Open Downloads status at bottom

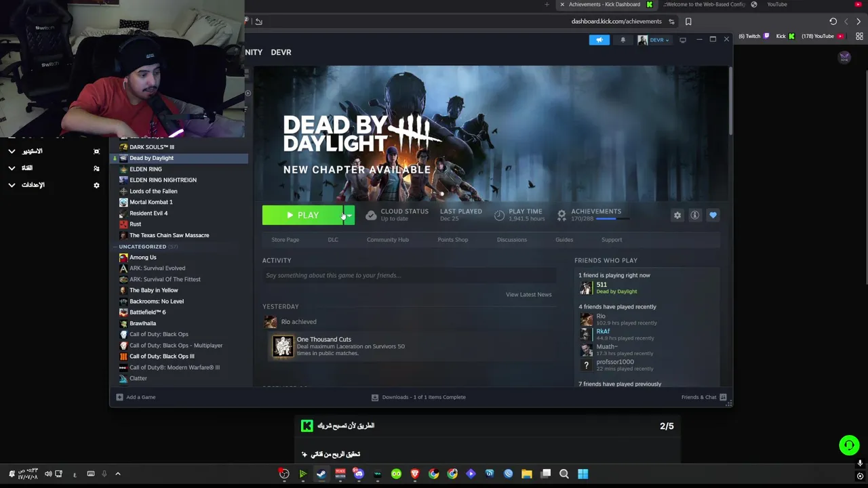[x=418, y=397]
